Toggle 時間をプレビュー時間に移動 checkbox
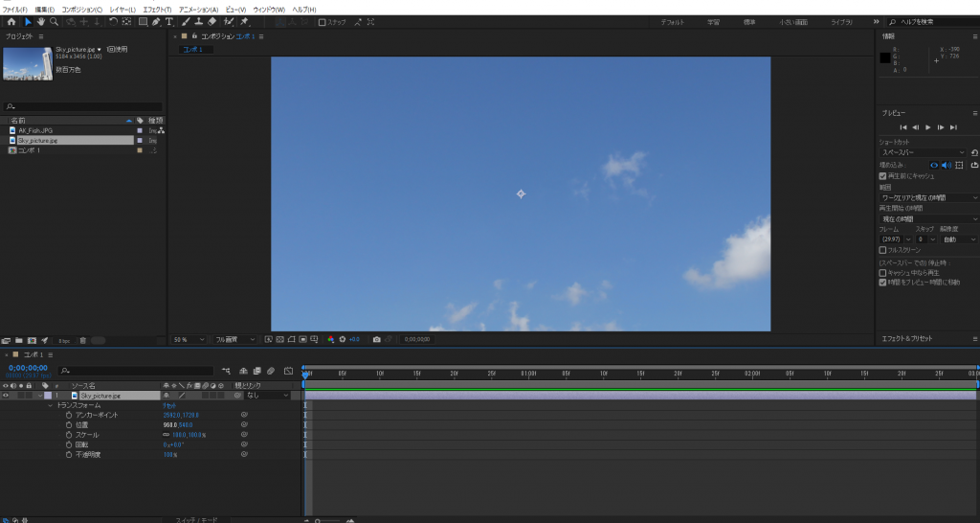Image resolution: width=980 pixels, height=523 pixels. coord(882,283)
